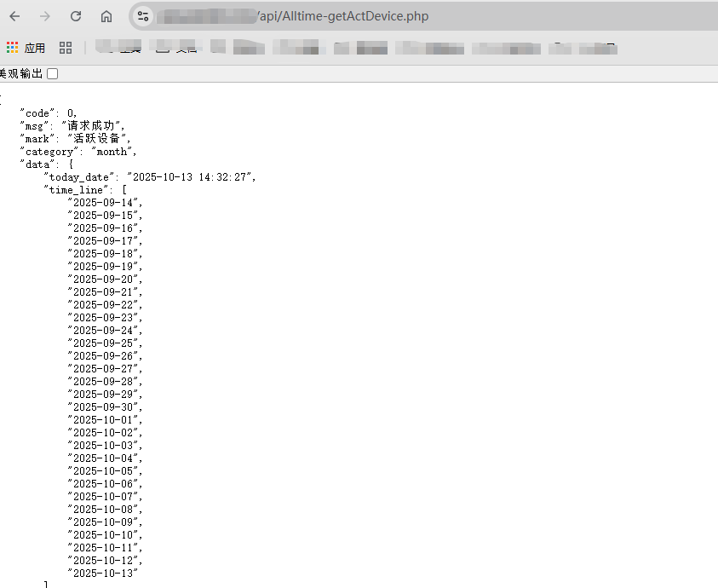Select the date 2025-10-10
The width and height of the screenshot is (718, 588).
pyautogui.click(x=102, y=535)
